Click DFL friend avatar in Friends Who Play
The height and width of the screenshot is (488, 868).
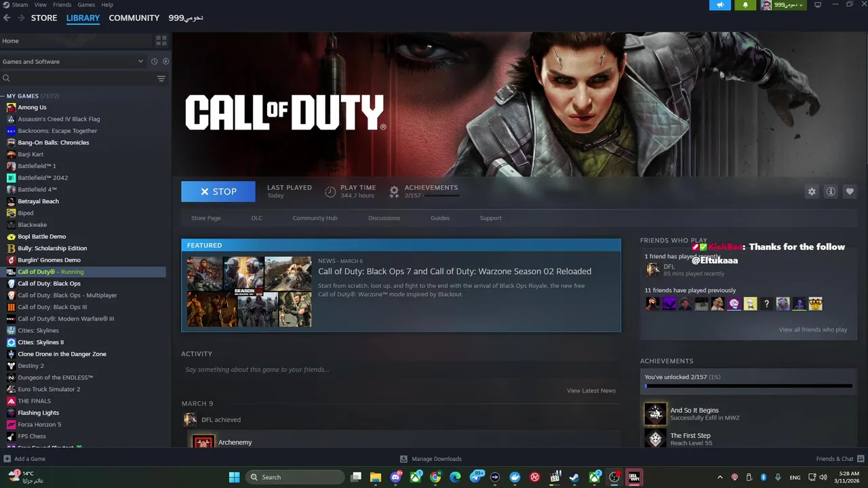[652, 270]
